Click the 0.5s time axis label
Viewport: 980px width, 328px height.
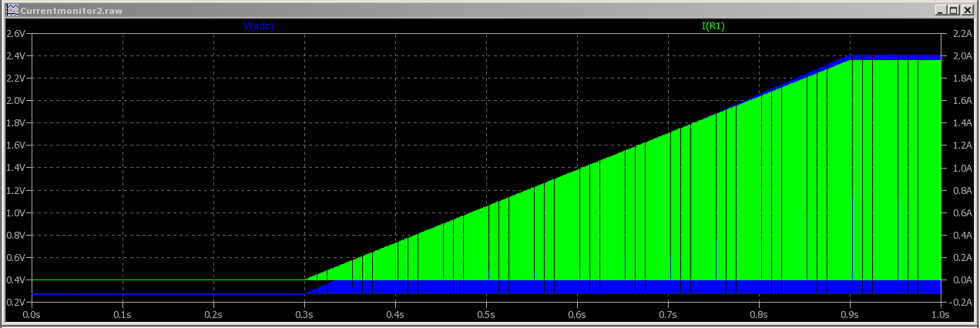pyautogui.click(x=486, y=314)
